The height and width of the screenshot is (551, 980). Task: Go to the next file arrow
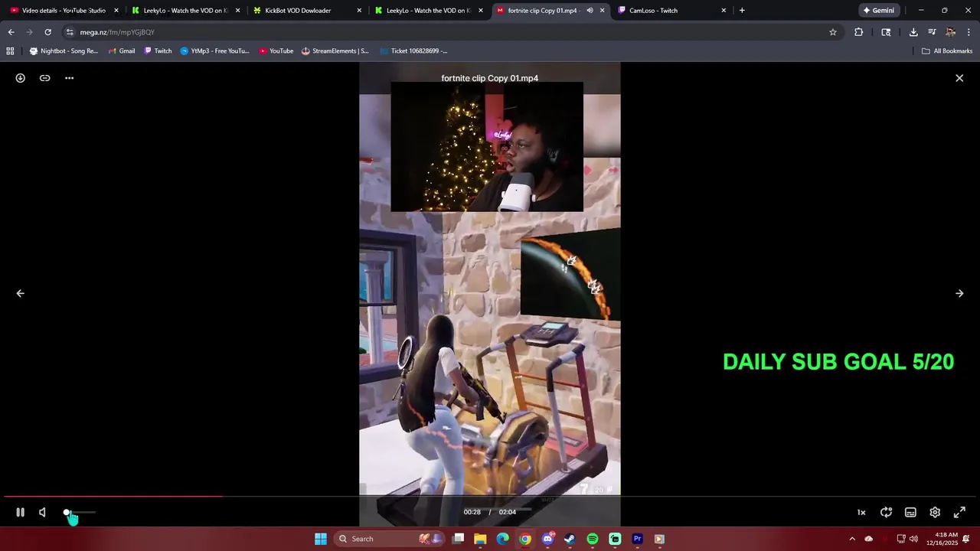(x=959, y=293)
